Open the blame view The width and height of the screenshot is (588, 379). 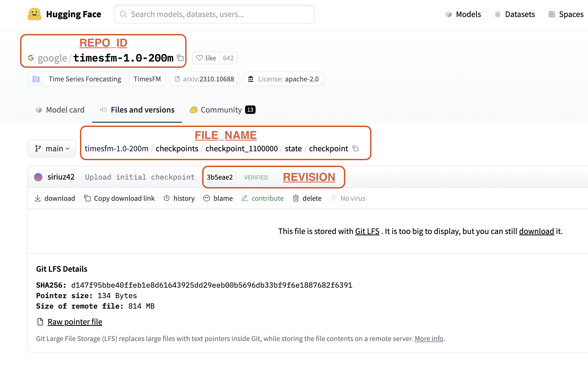click(218, 198)
